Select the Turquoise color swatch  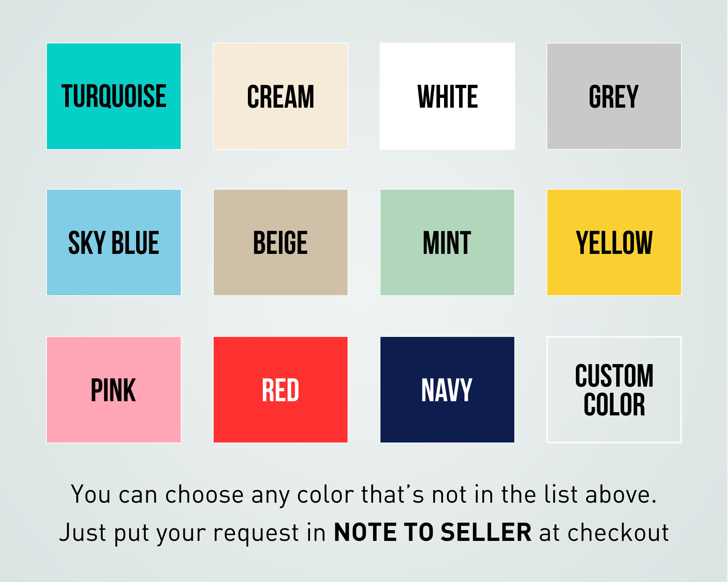coord(114,96)
